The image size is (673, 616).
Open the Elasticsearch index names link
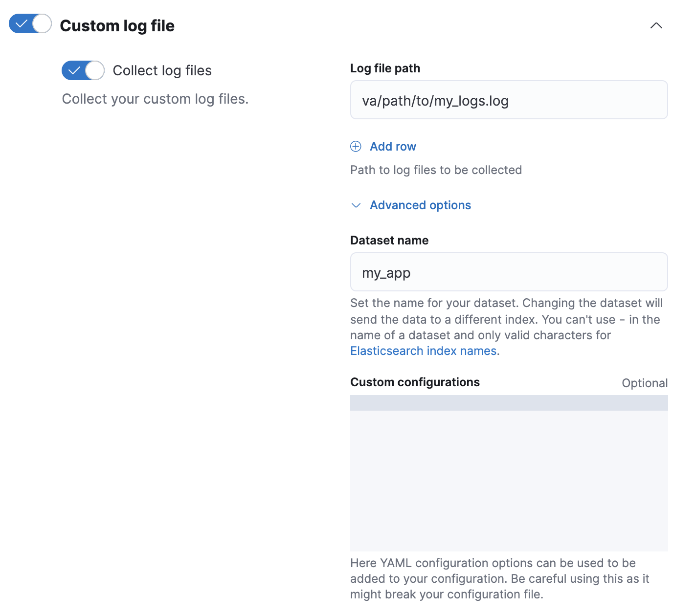[x=424, y=351]
